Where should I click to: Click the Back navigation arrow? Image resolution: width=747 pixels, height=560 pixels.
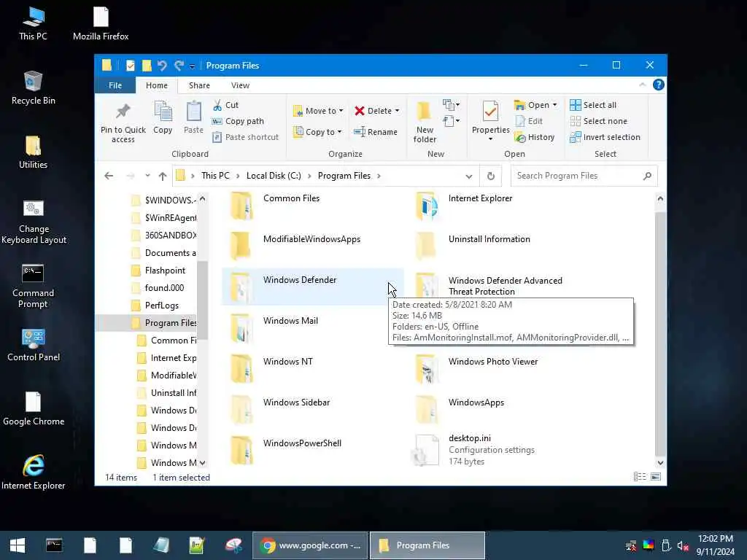pyautogui.click(x=109, y=176)
